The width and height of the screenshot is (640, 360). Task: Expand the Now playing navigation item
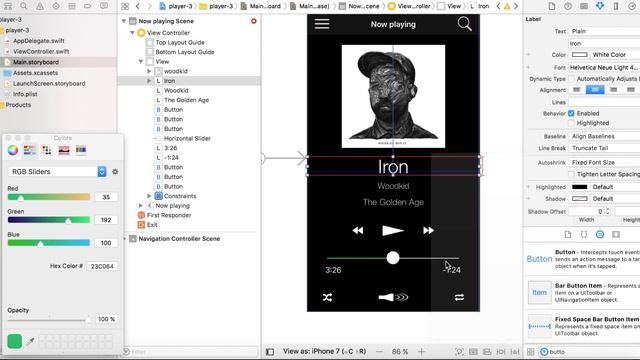click(x=140, y=206)
